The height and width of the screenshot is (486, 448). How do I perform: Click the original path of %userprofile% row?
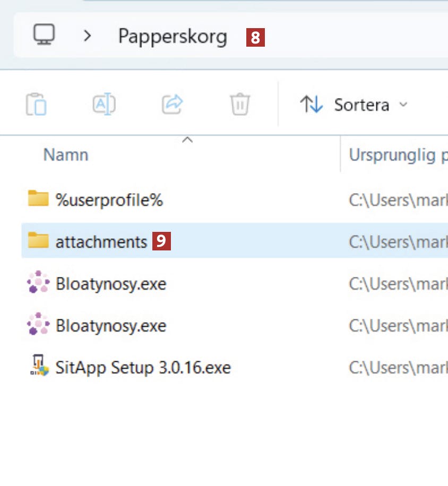coord(398,200)
